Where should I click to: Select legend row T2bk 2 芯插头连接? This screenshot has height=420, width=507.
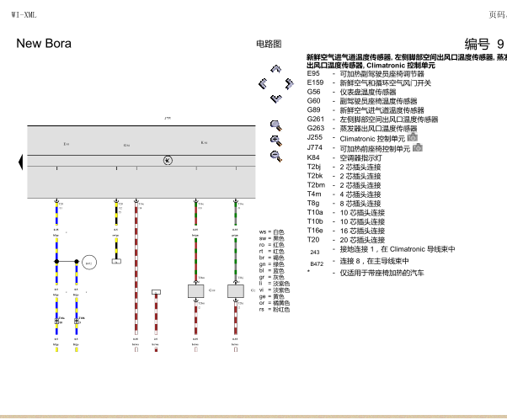[344, 176]
